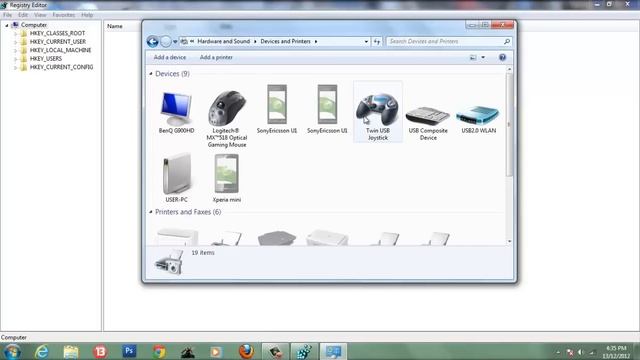Select HKEY_CURRENT_USER key in registry tree

[x=58, y=42]
